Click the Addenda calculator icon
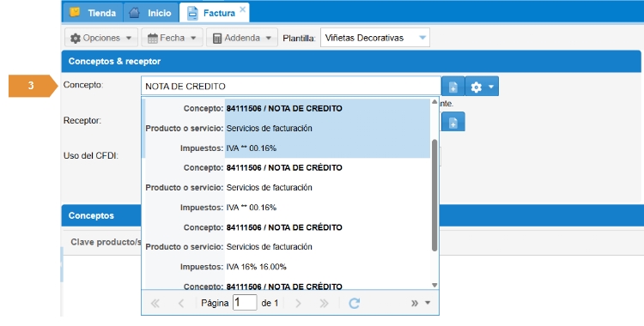This screenshot has height=326, width=644. pyautogui.click(x=217, y=39)
